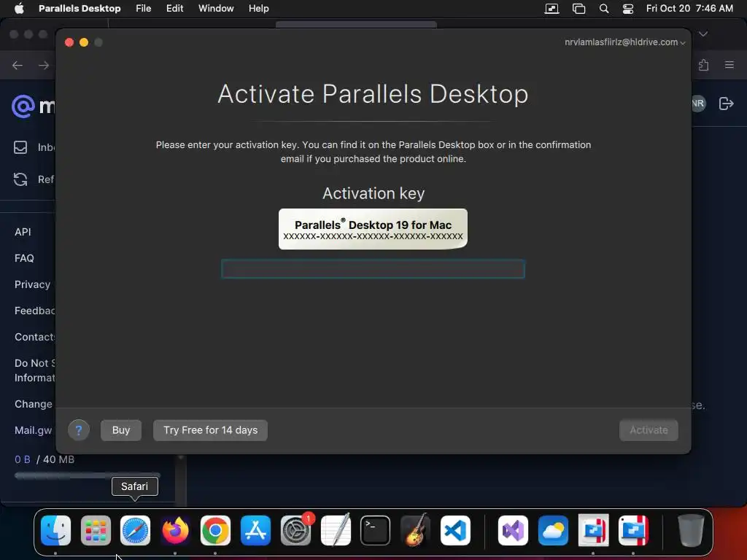Click the NR avatar on the mail page

pos(698,104)
